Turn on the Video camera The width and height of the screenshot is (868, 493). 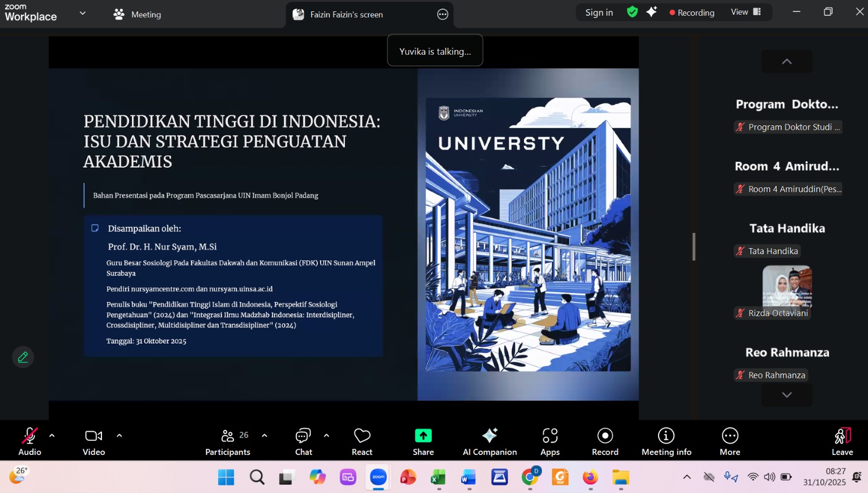[93, 441]
